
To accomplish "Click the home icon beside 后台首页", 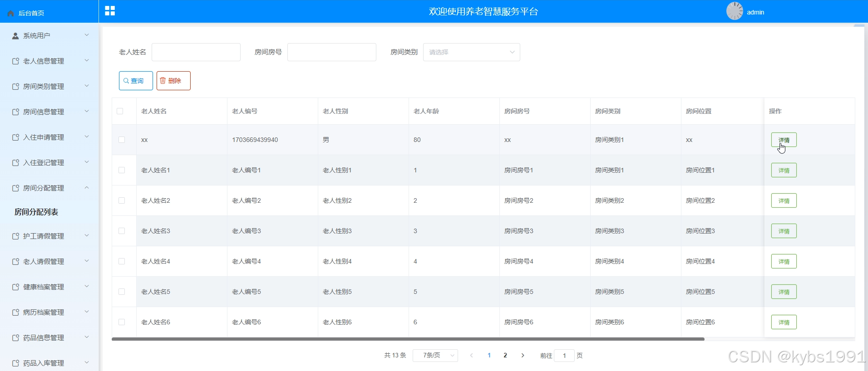I will [x=11, y=13].
